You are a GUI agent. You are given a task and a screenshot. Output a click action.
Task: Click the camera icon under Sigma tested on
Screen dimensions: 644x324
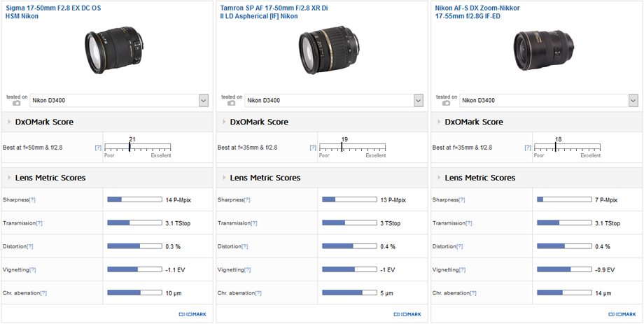[16, 103]
